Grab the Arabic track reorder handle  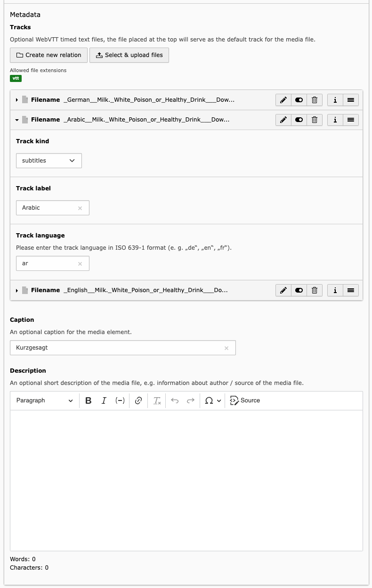(350, 120)
